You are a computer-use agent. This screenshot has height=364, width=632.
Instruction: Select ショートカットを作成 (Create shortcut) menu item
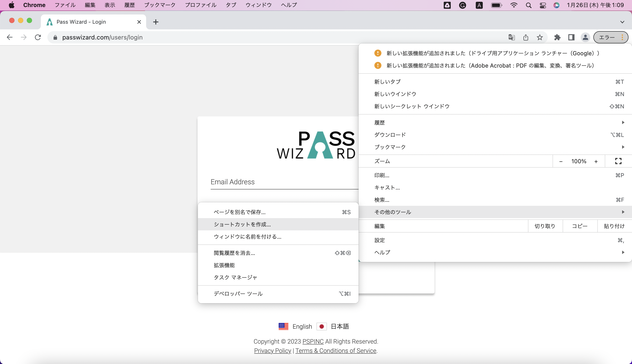point(242,224)
